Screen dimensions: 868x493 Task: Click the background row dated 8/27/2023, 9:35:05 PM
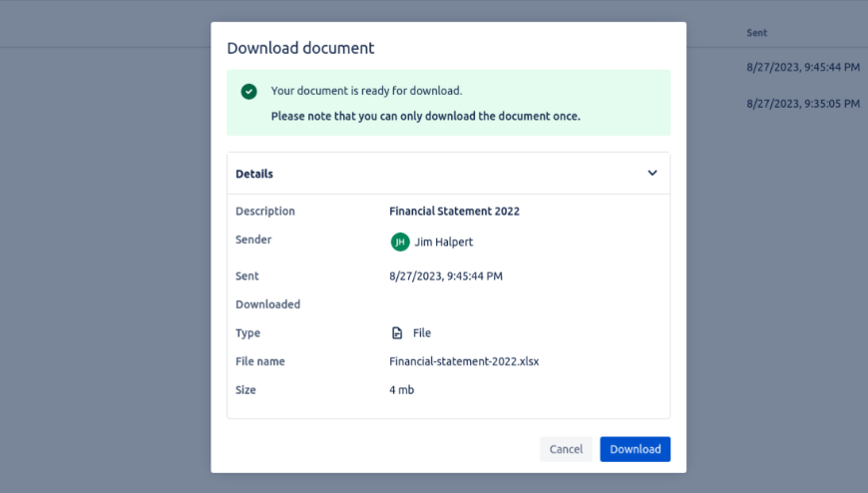[803, 104]
